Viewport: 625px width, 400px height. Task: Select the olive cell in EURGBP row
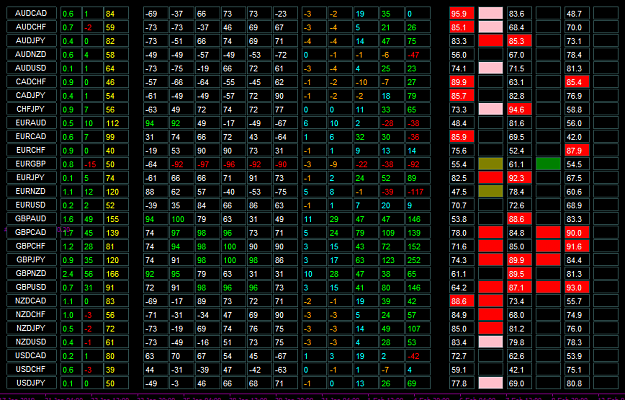point(491,164)
